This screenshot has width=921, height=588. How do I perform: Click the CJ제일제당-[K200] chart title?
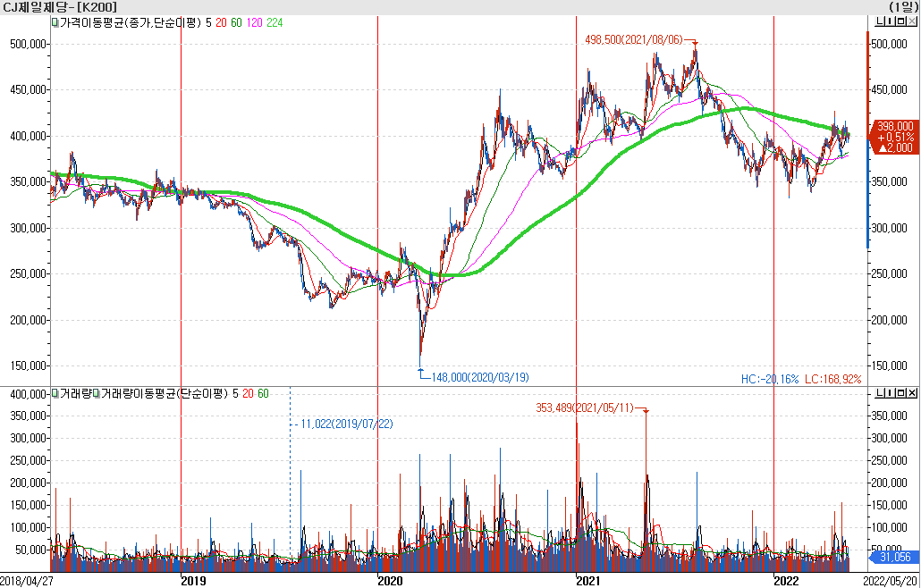pos(59,7)
